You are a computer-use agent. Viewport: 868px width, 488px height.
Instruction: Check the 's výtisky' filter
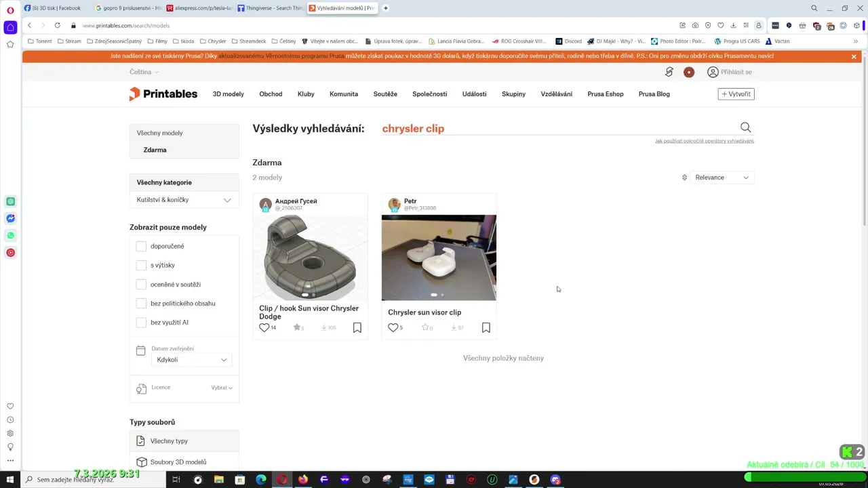141,265
